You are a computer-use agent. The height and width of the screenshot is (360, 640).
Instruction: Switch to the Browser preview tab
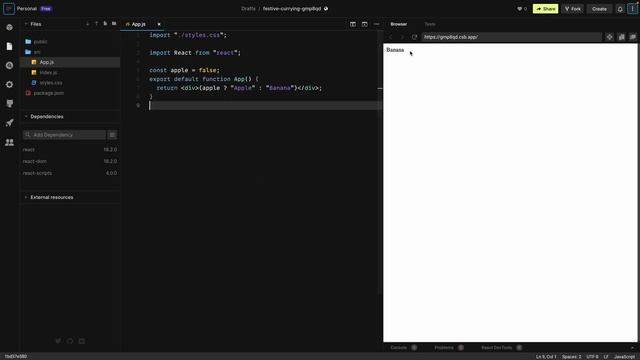[398, 24]
